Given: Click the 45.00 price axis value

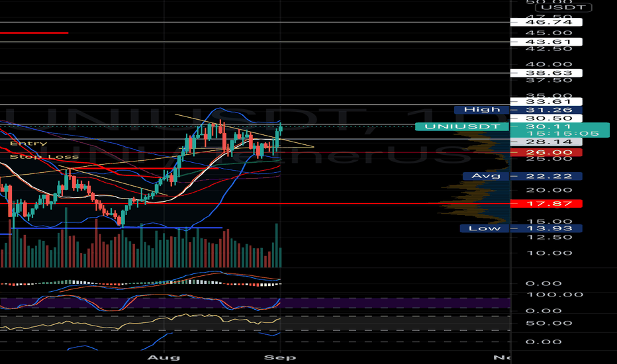Looking at the screenshot, I should click(x=549, y=32).
